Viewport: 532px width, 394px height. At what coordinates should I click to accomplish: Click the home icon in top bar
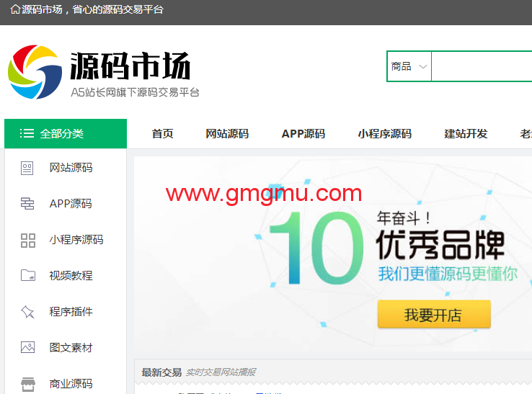tap(15, 9)
